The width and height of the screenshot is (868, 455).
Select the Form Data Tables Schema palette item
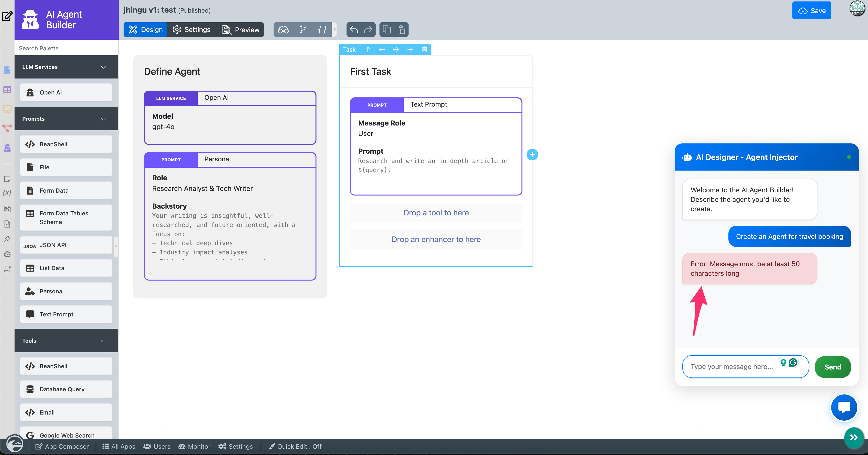66,218
